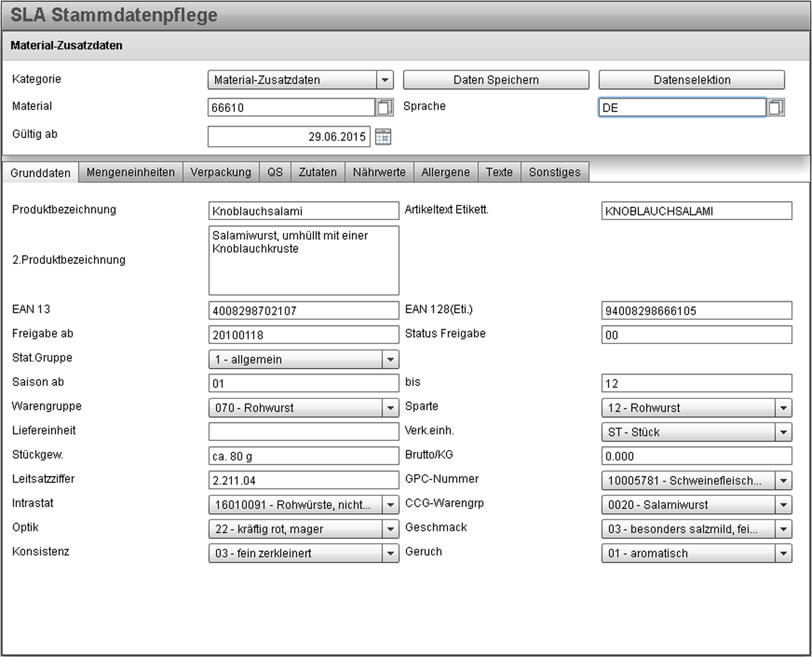This screenshot has height=657, width=812.
Task: Open the Gültig ab calendar picker
Action: coord(383,136)
